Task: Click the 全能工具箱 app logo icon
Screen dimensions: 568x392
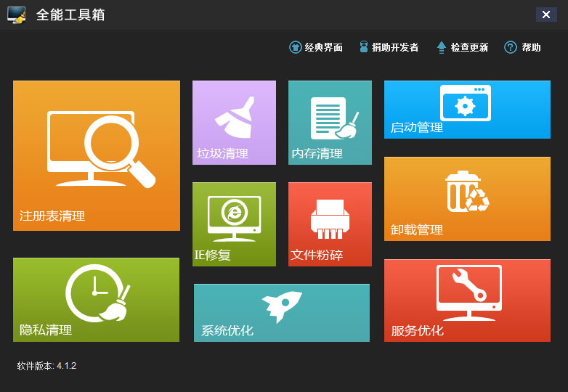Action: pyautogui.click(x=16, y=15)
